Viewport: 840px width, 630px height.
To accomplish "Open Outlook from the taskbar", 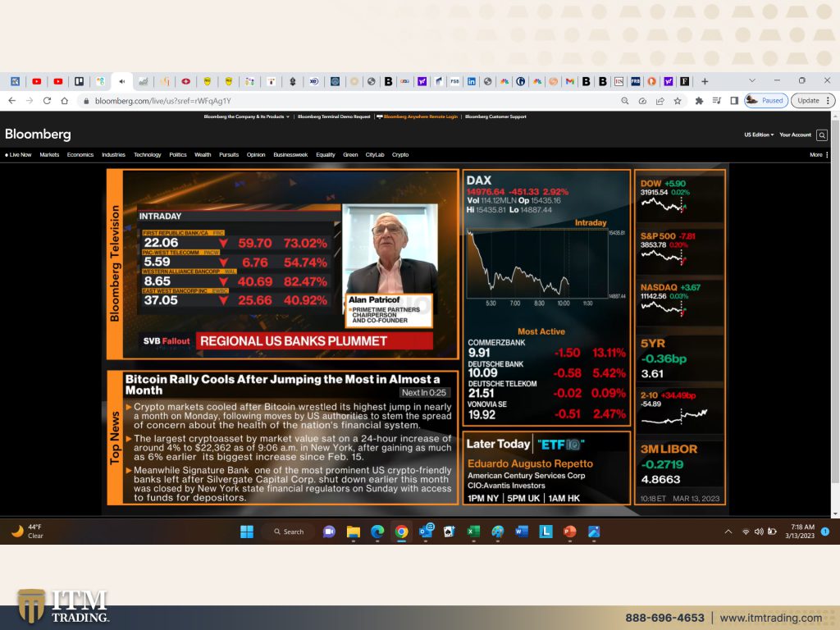I will coord(427,532).
